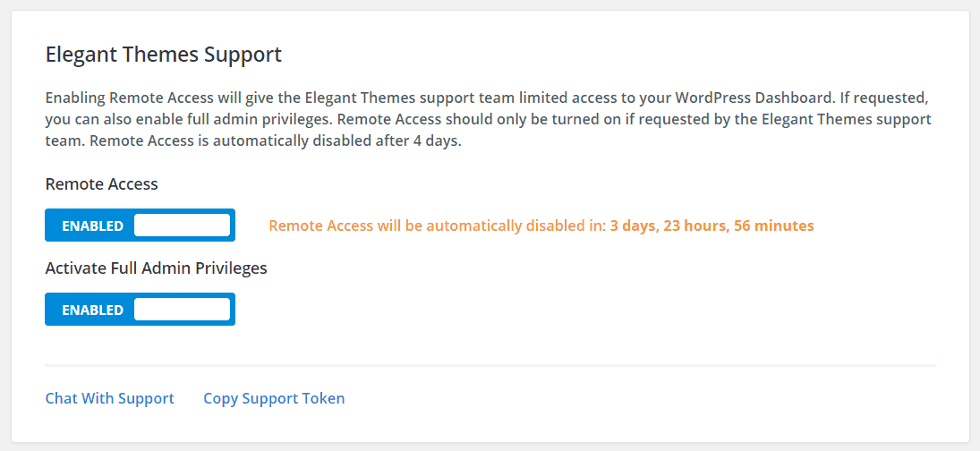Click white handle of Full Admin Privileges switch
Viewport: 980px width, 451px height.
point(182,310)
